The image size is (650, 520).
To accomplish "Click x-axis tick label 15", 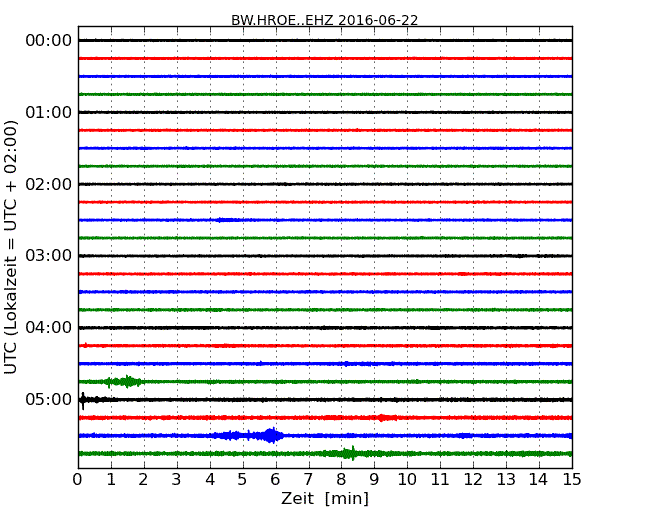I will coord(572,480).
